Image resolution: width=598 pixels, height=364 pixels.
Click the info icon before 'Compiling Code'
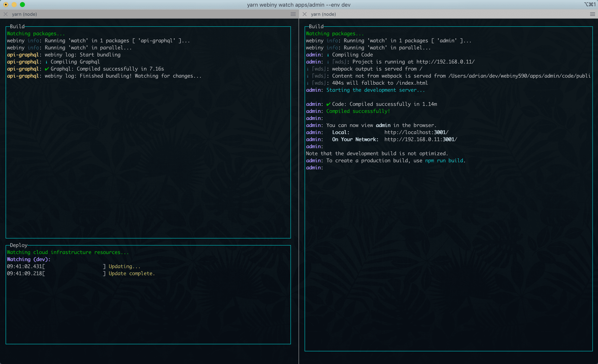coord(328,55)
